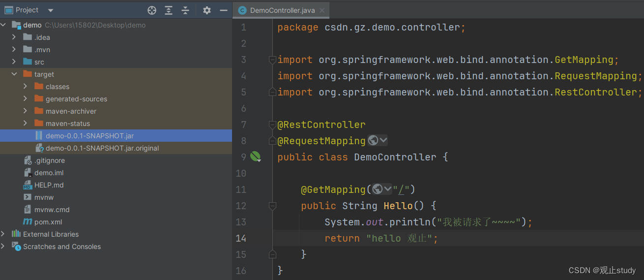Click the demo module folder icon
Viewport: 644px width, 280px height.
point(16,25)
